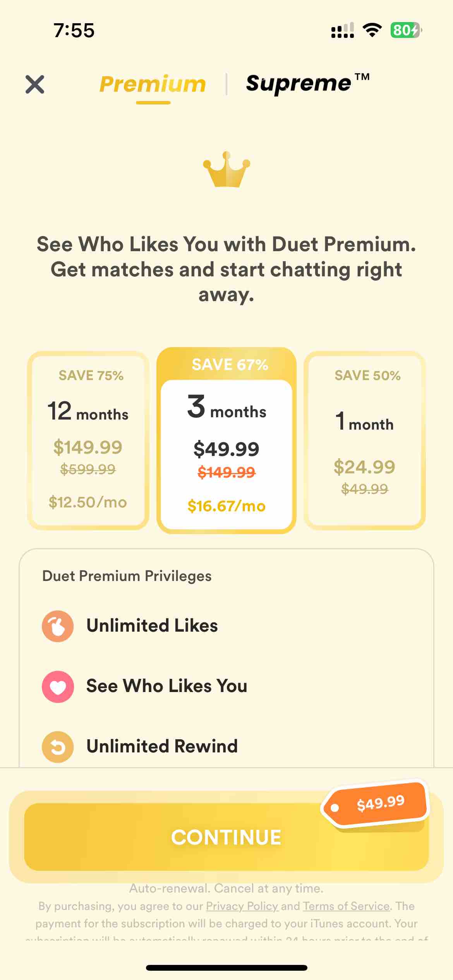Screen dimensions: 453x980
Task: Click the pink See Who Likes You heart icon
Action: pyautogui.click(x=57, y=685)
